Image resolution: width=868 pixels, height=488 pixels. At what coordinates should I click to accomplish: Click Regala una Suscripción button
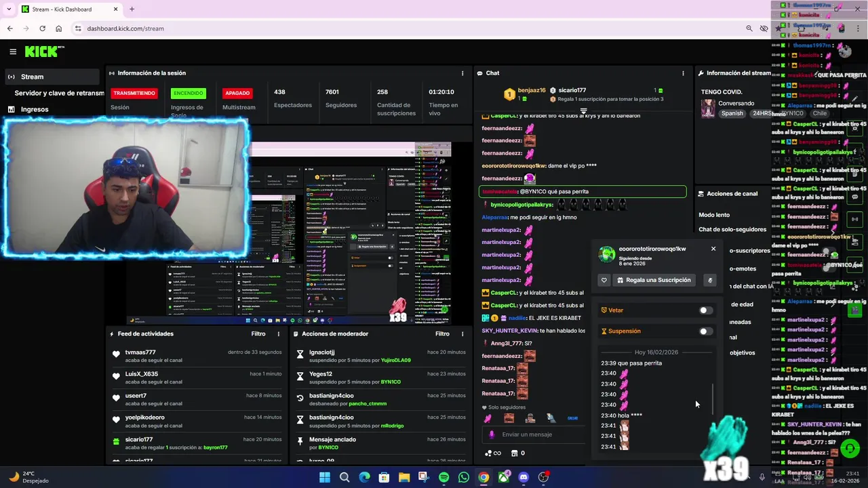(654, 280)
